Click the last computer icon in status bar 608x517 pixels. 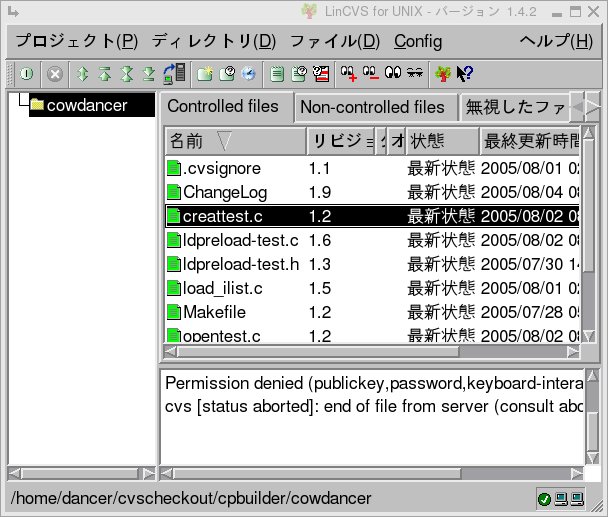(x=577, y=499)
